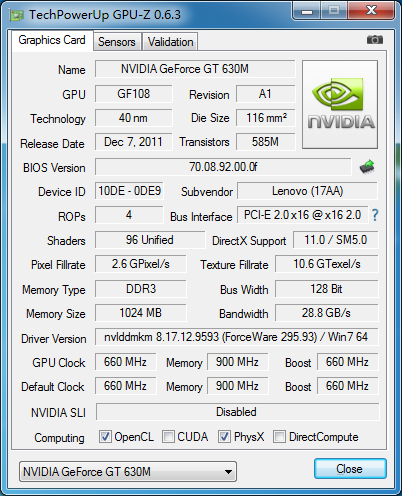Open the Validation tab
This screenshot has height=496, width=402.
(x=170, y=42)
